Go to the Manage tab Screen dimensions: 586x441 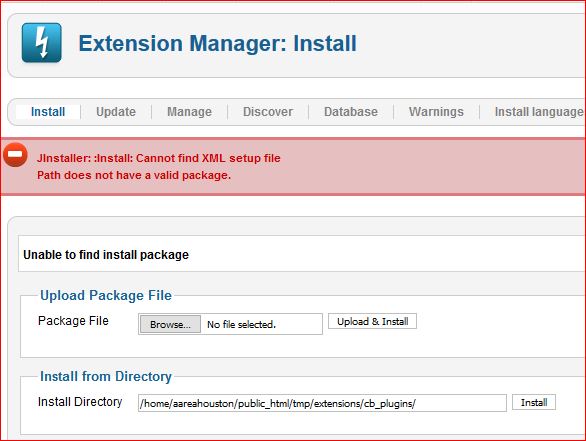(x=189, y=112)
